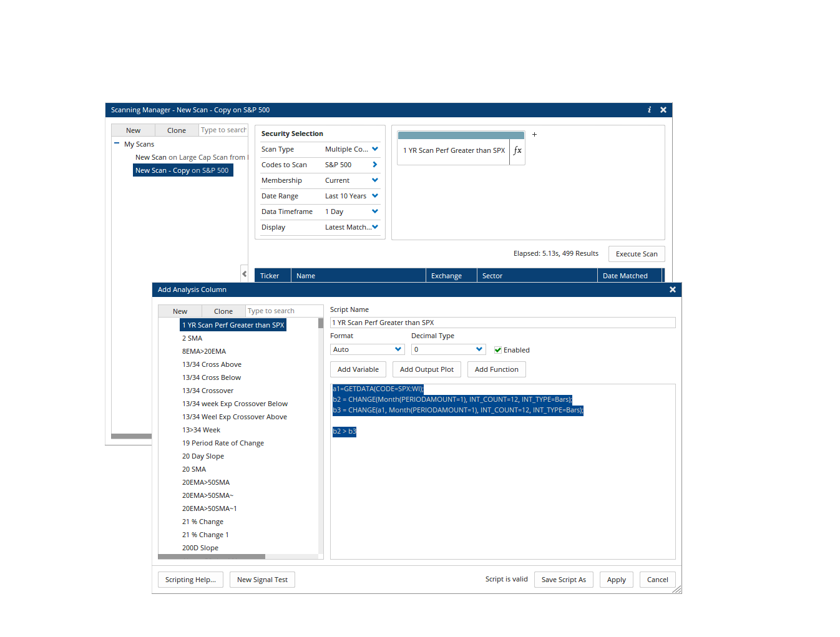Cancel the Add Analysis Column dialog
The image size is (840, 637).
click(658, 580)
